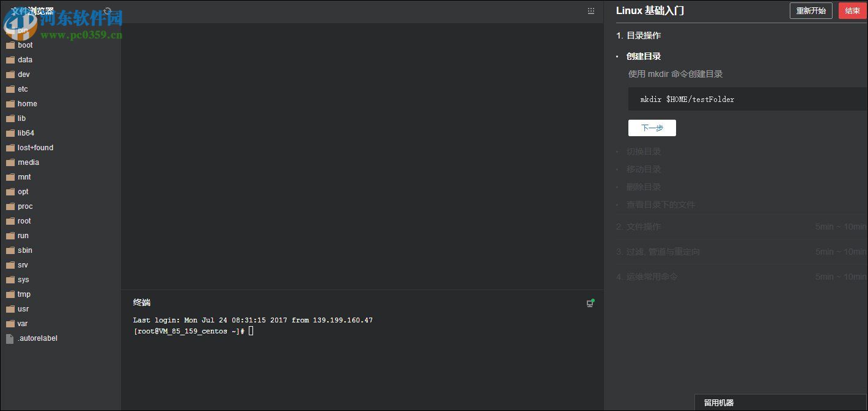Screen dimensions: 868x411
Task: Go to the 切换目录 step
Action: 644,151
